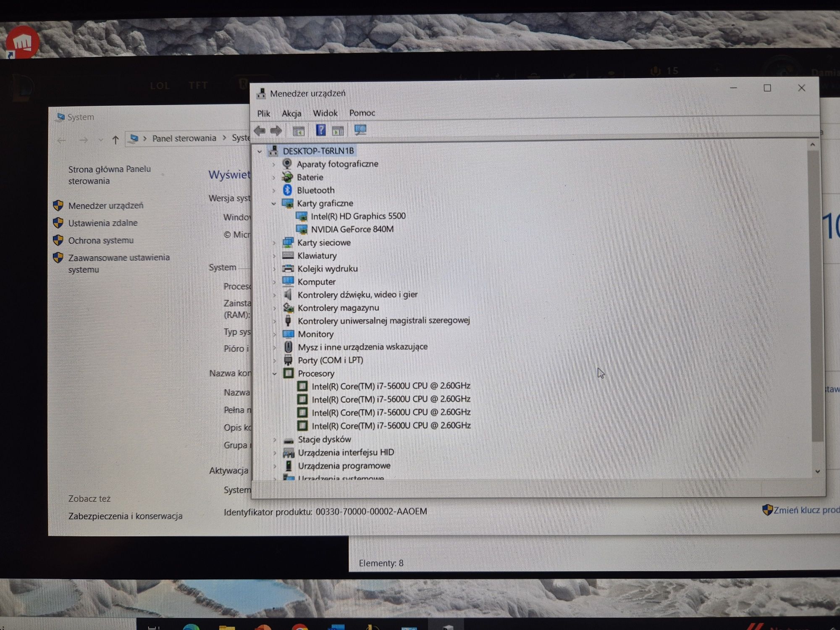This screenshot has width=840, height=630.
Task: Click Panel sterowania in the breadcrumb path
Action: tap(184, 138)
